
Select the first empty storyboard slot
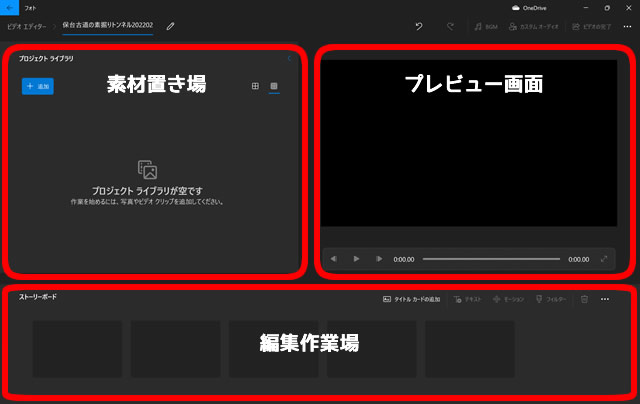click(x=77, y=349)
